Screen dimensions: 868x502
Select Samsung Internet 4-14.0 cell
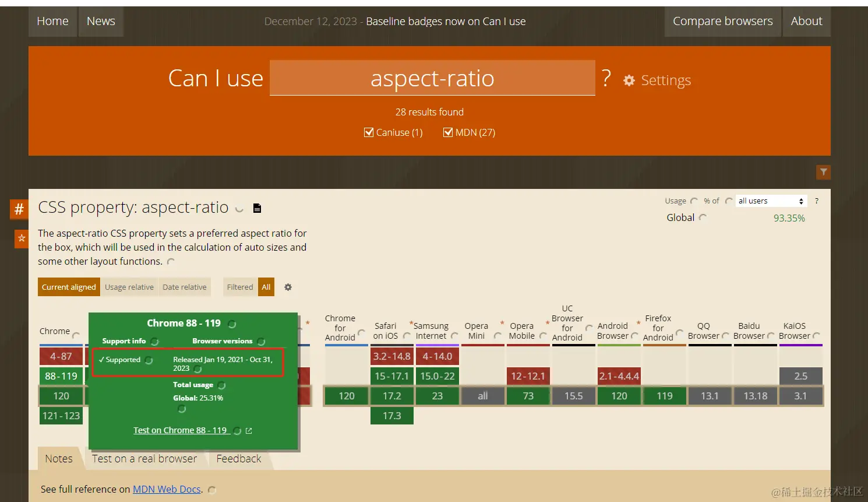point(437,356)
